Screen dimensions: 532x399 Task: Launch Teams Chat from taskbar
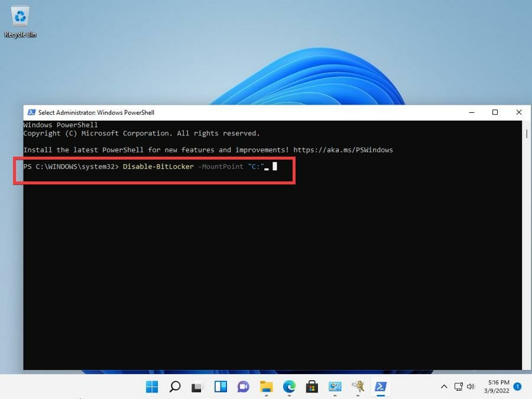[x=244, y=387]
